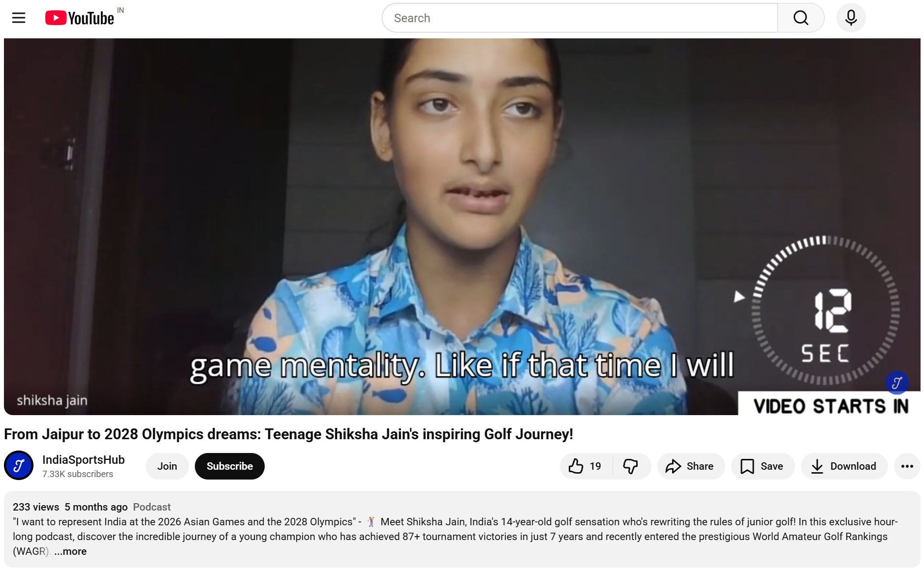Open more actions with the three-dot menu
This screenshot has height=573, width=924.
906,466
